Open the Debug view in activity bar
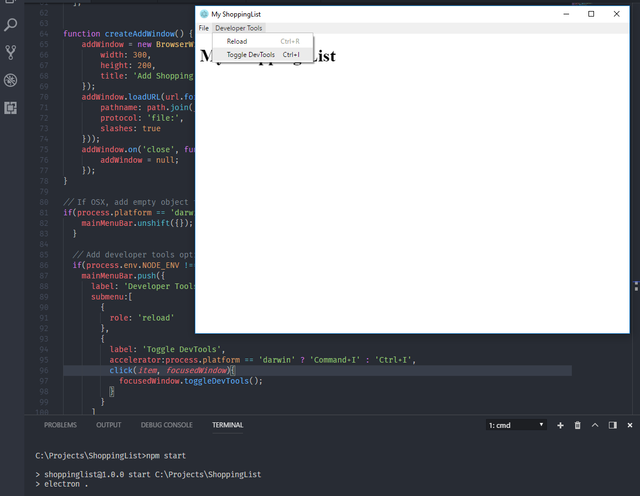Image resolution: width=640 pixels, height=496 pixels. (11, 80)
